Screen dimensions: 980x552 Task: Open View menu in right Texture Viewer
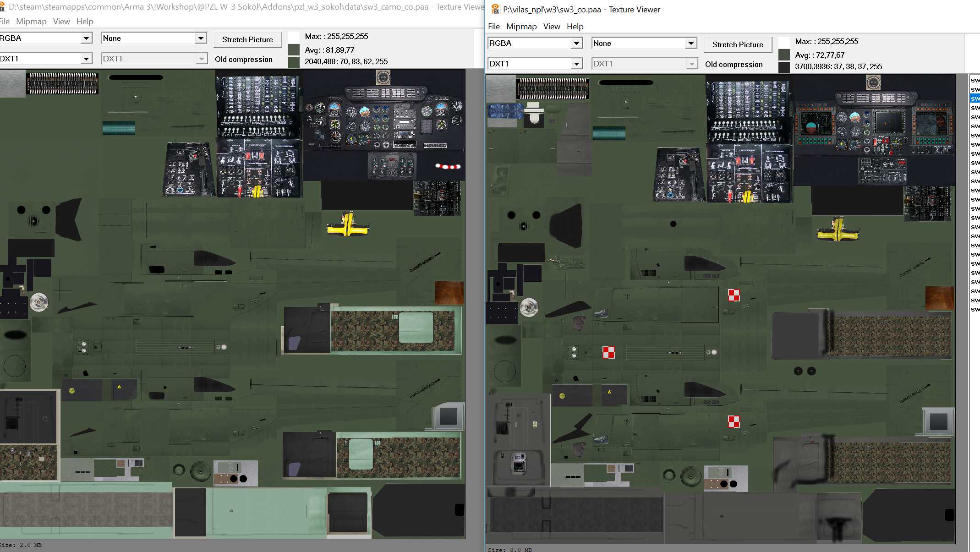(552, 27)
